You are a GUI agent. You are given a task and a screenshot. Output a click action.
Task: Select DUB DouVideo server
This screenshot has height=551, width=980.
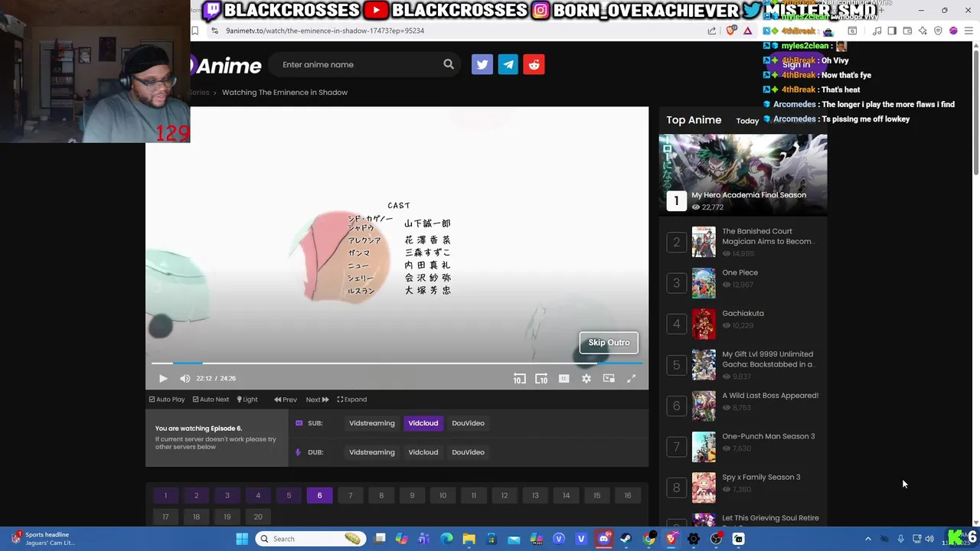(468, 452)
